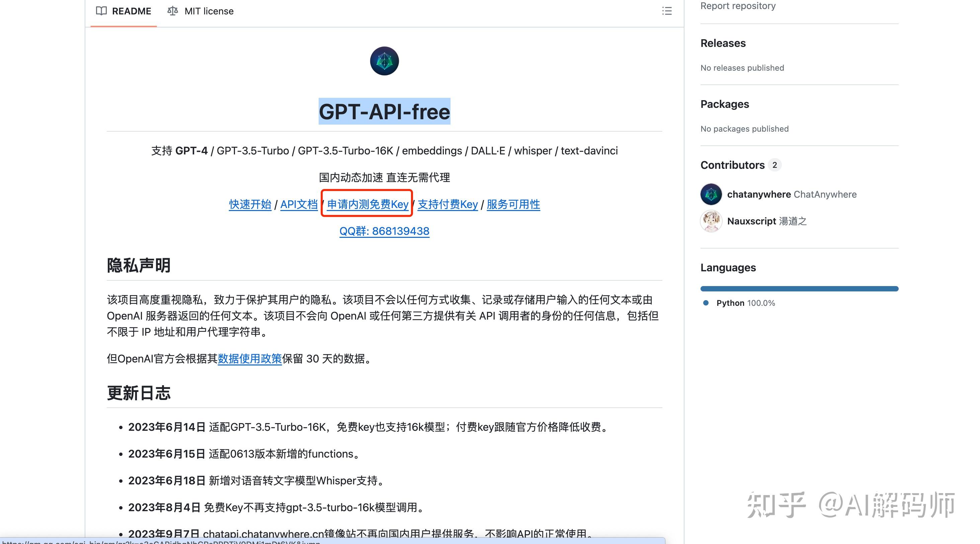
Task: Click the Python 100.0% language bar
Action: [x=799, y=288]
